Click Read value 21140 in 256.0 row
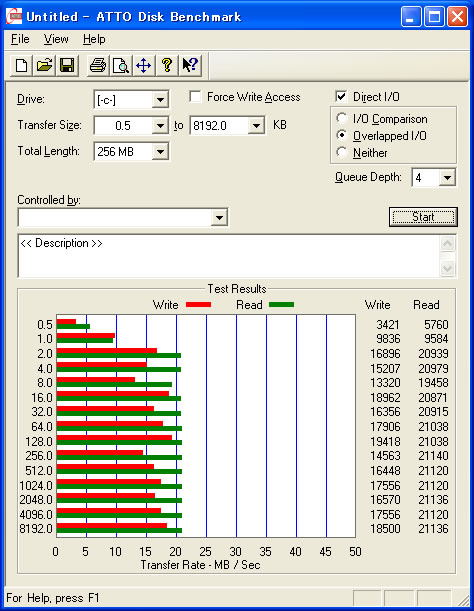The height and width of the screenshot is (611, 474). (433, 456)
